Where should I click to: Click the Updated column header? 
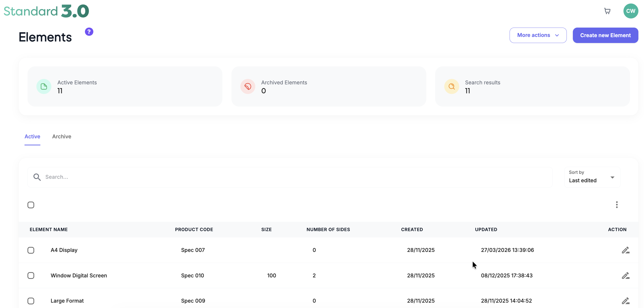486,230
